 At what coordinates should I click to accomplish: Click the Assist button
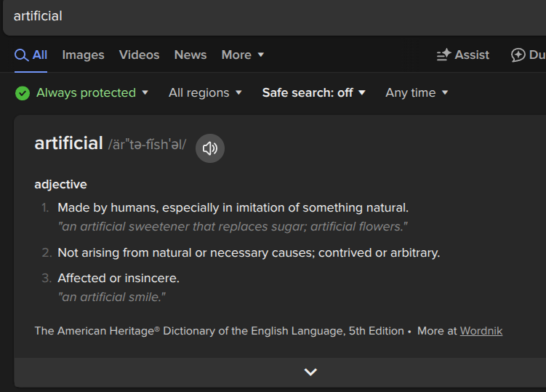[x=463, y=55]
